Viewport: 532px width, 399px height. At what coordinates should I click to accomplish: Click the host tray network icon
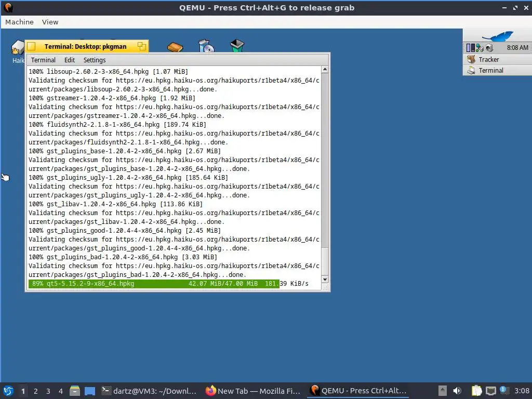[490, 391]
